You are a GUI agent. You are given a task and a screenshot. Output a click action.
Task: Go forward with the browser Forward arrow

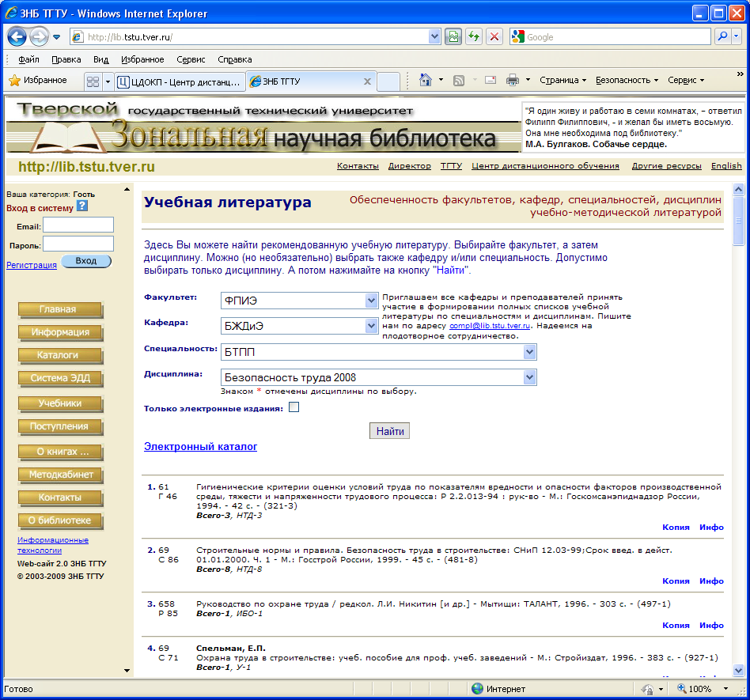click(x=39, y=37)
